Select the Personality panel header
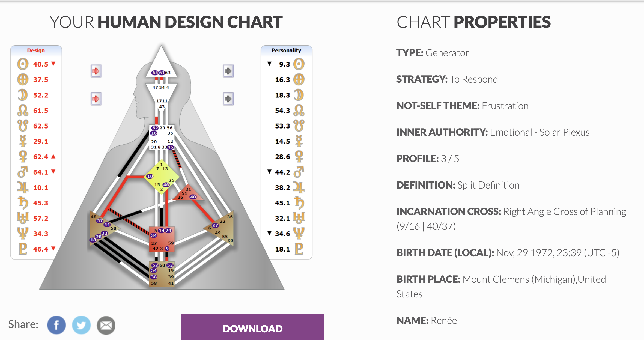Image resolution: width=644 pixels, height=340 pixels. [286, 50]
